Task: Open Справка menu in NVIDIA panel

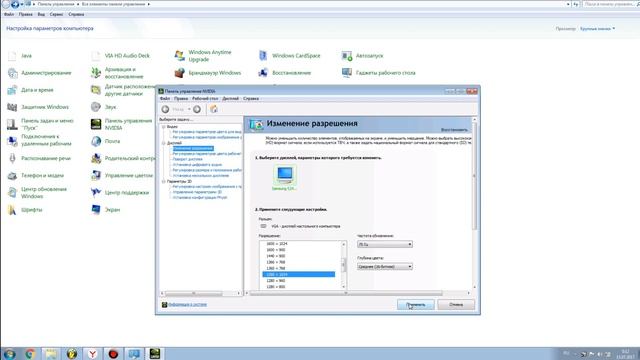Action: coord(251,99)
